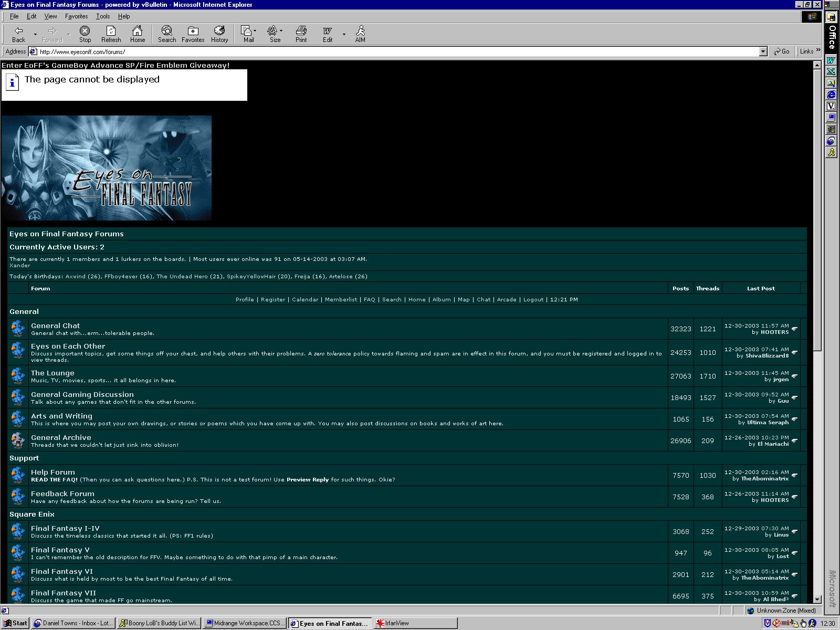Go to the Home page icon
Image resolution: width=840 pixels, height=630 pixels.
tap(138, 34)
